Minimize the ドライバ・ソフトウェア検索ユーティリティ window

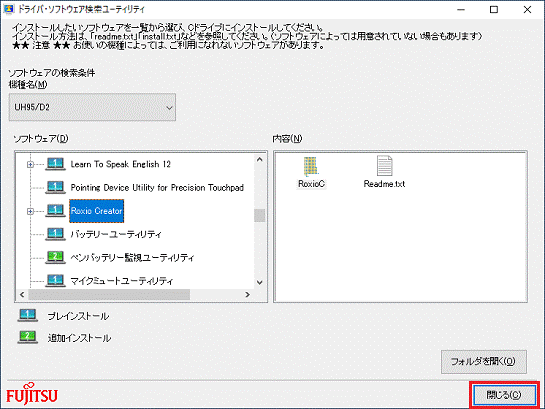click(x=461, y=10)
